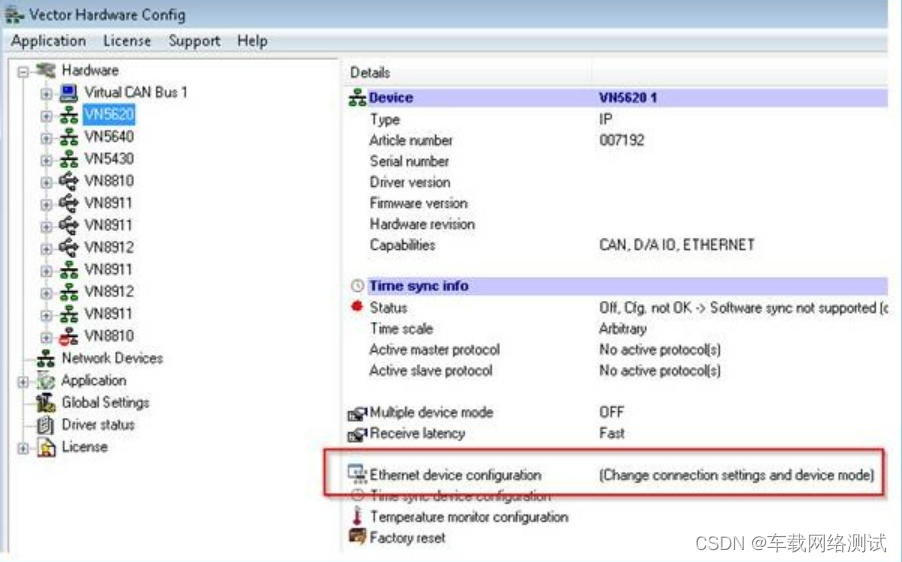
Task: Click the Active master protocol label
Action: tap(434, 350)
